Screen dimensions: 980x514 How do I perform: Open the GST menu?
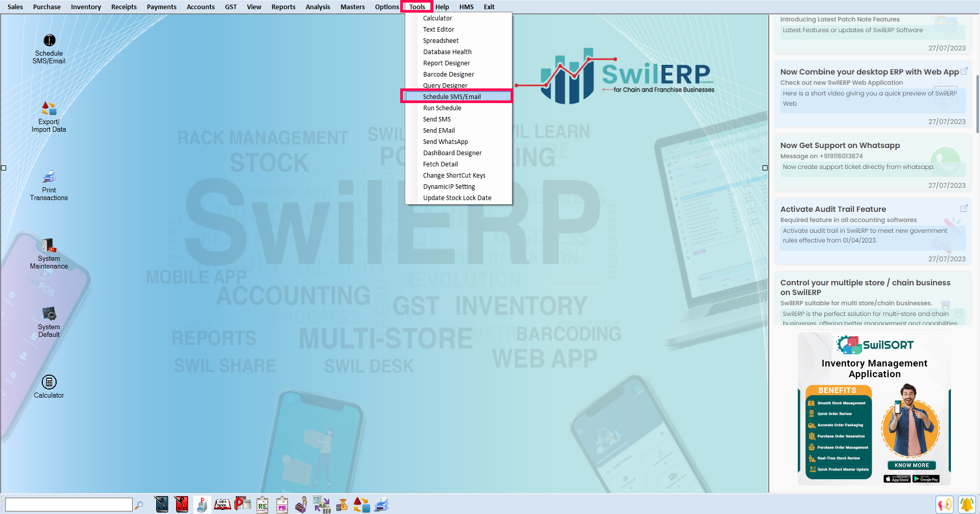tap(231, 7)
